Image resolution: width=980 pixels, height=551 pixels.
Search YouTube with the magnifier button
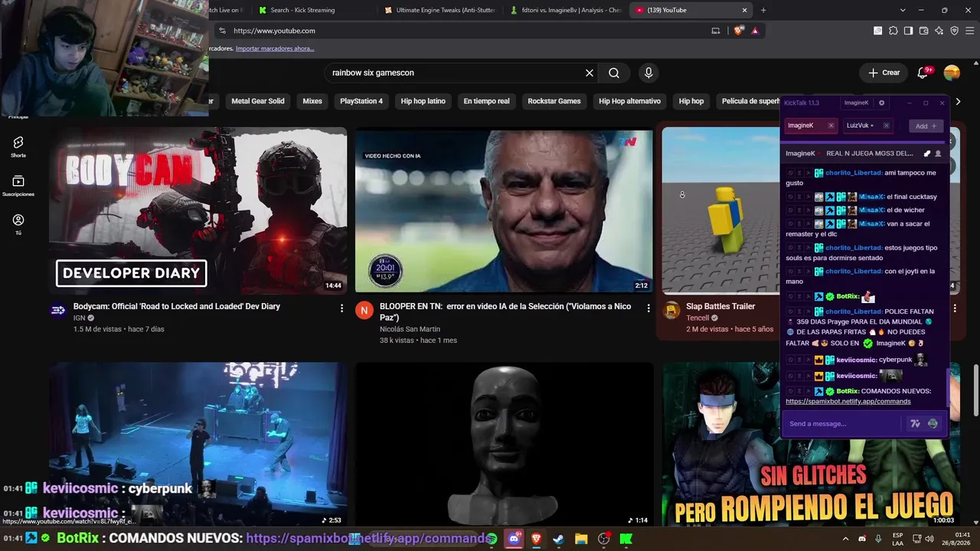614,73
